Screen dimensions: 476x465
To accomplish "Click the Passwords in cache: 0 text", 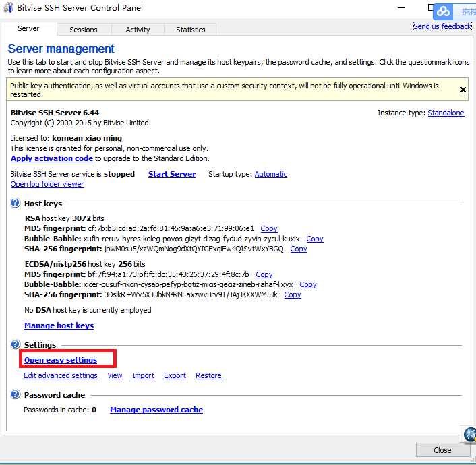I will pos(60,410).
